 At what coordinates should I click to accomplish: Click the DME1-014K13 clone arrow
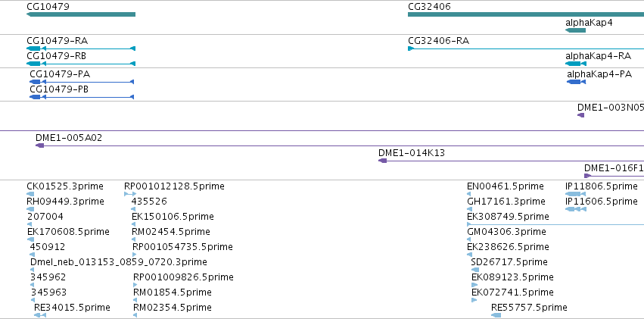[x=383, y=161]
